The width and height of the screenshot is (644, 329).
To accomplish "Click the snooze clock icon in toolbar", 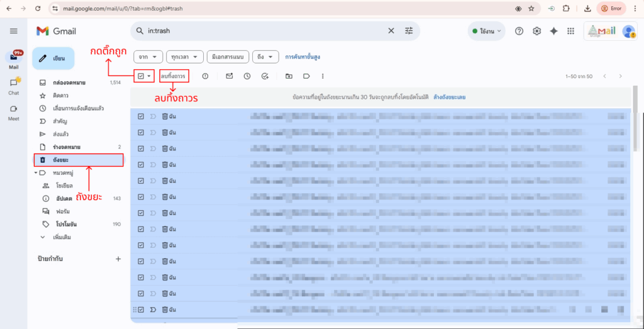I will (247, 76).
